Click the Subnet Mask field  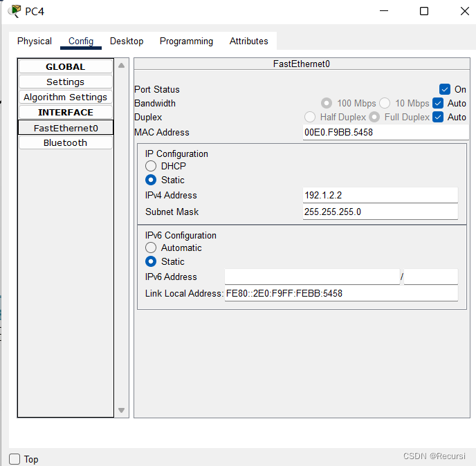click(x=381, y=212)
